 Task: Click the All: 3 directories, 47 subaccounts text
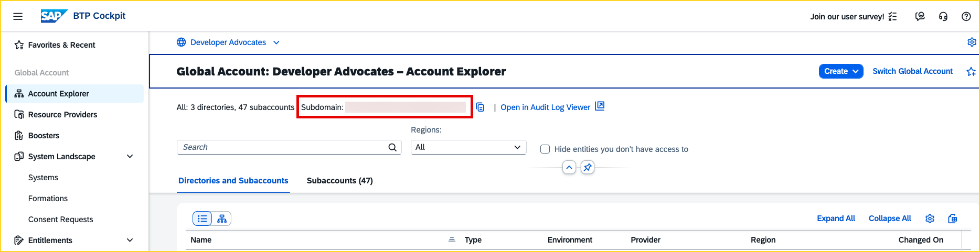point(236,107)
